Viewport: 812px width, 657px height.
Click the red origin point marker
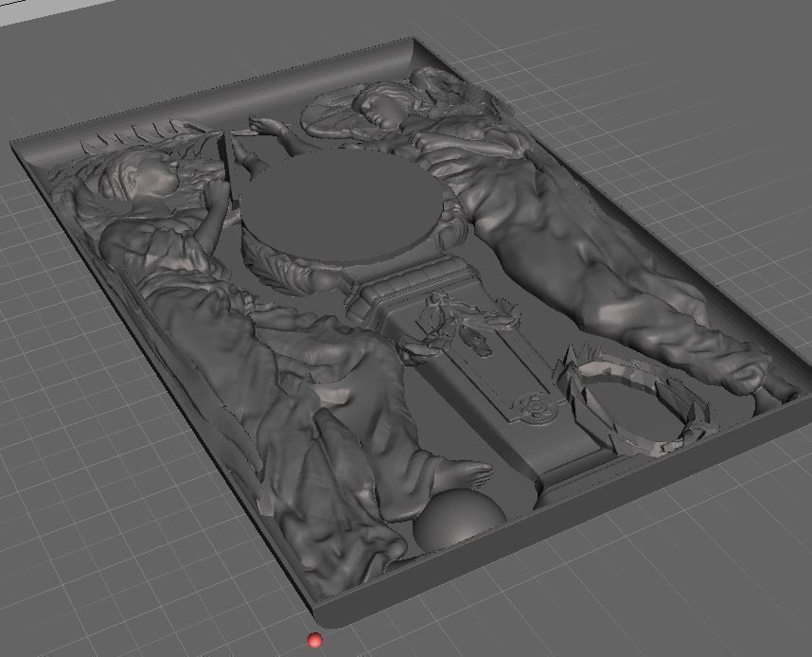coord(314,640)
